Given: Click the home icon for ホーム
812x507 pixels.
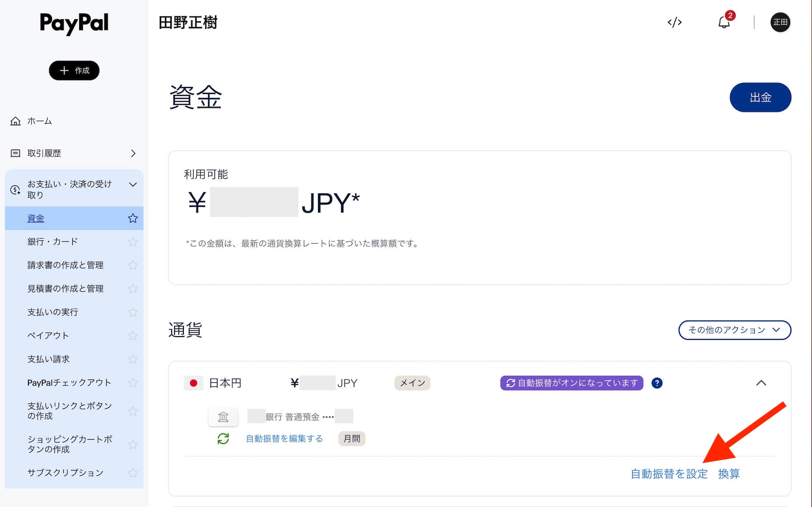Looking at the screenshot, I should (15, 121).
